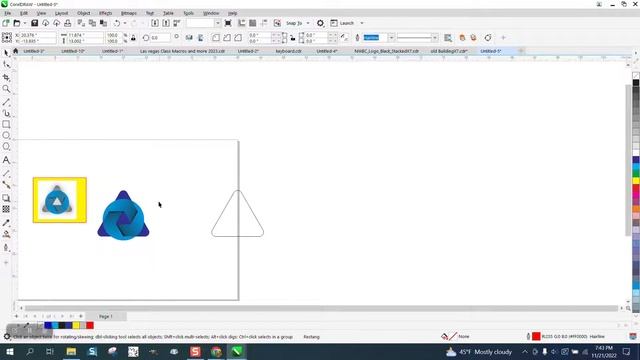
Task: Select the Drop Shadow tool
Action: (6, 198)
